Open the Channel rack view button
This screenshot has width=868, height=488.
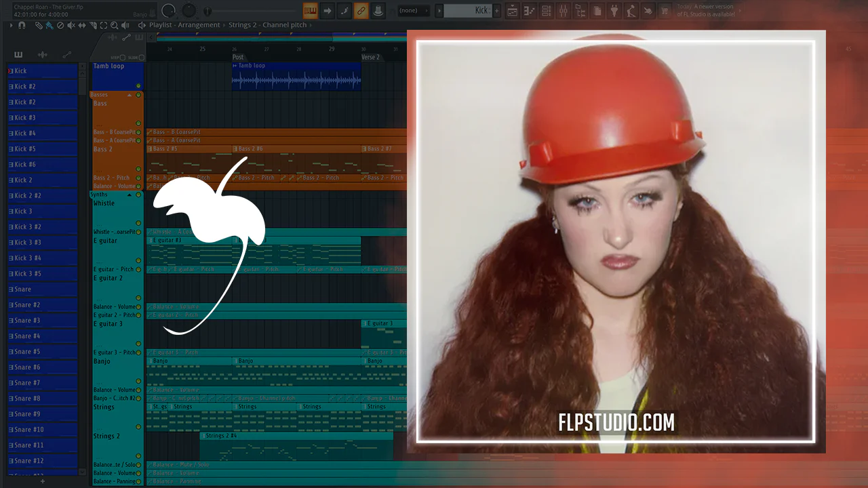(x=547, y=11)
